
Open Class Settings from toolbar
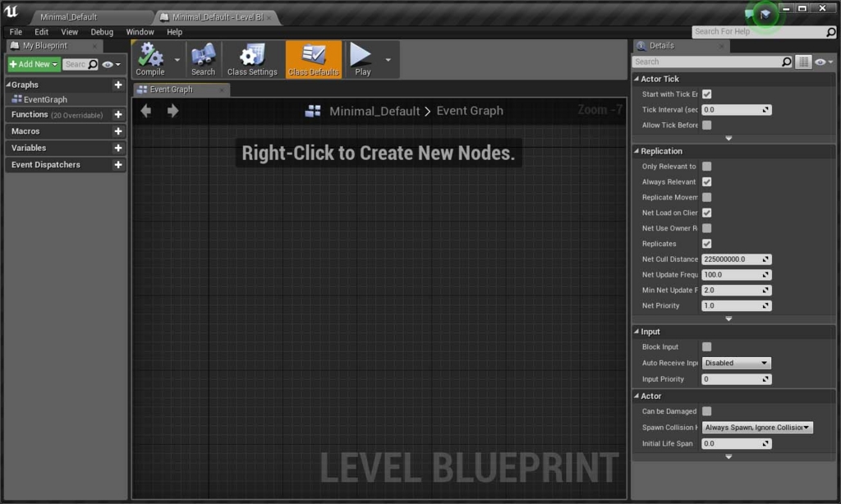tap(252, 59)
